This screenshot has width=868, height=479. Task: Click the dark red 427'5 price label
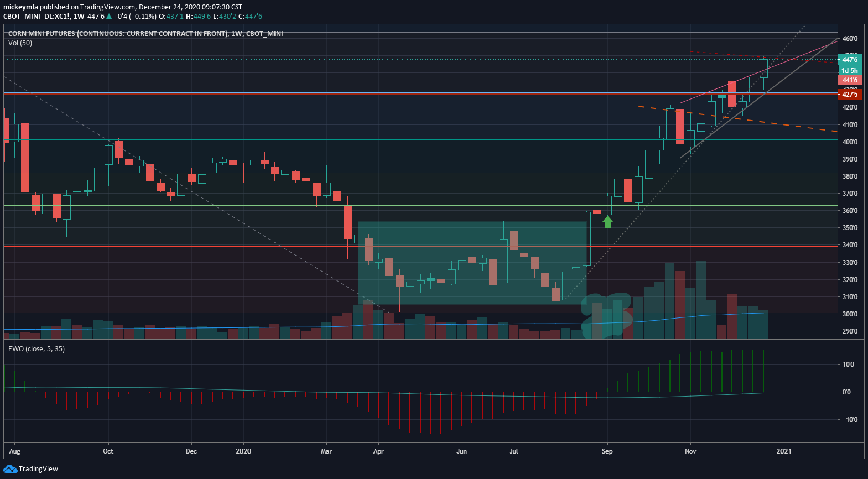click(850, 95)
